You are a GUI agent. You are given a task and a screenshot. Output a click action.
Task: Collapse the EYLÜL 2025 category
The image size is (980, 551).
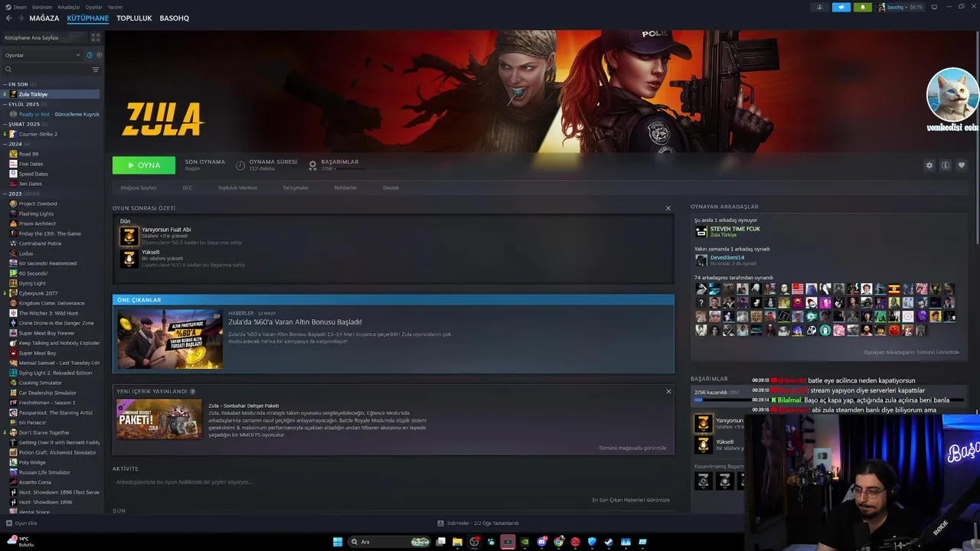point(24,104)
